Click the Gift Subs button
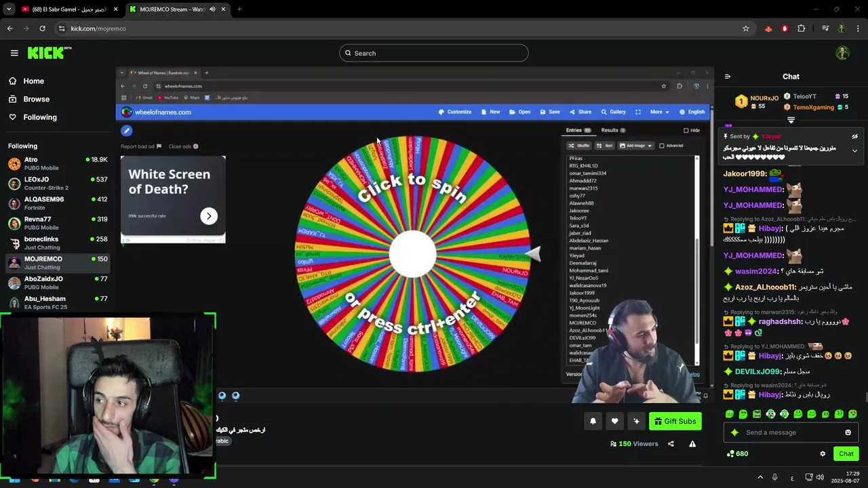868x488 pixels. click(675, 421)
